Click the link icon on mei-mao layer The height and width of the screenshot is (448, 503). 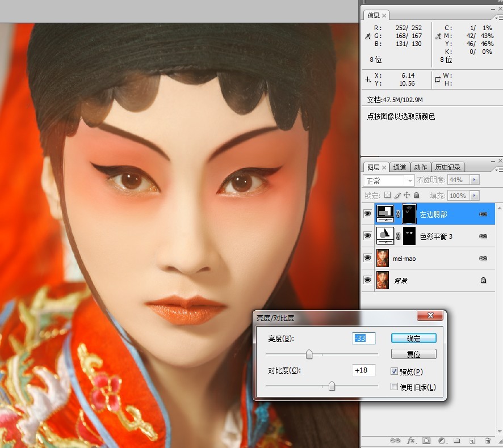pyautogui.click(x=483, y=258)
